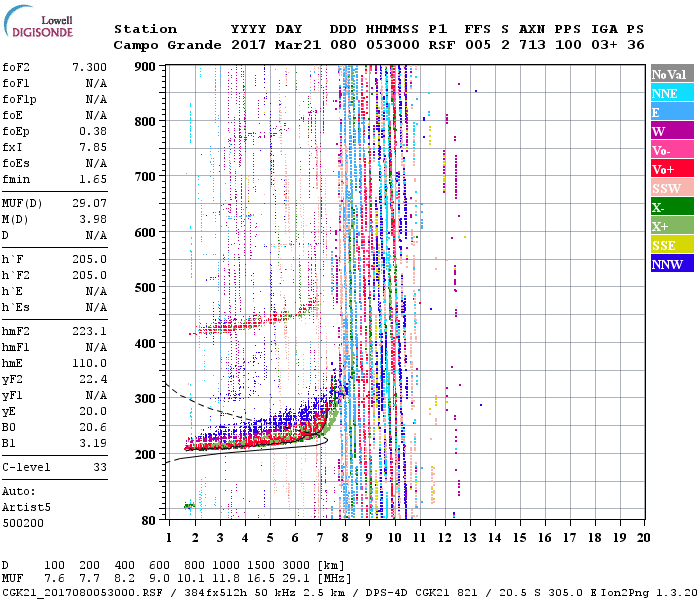Select the X- legend swatch
The image size is (700, 600).
tap(672, 207)
